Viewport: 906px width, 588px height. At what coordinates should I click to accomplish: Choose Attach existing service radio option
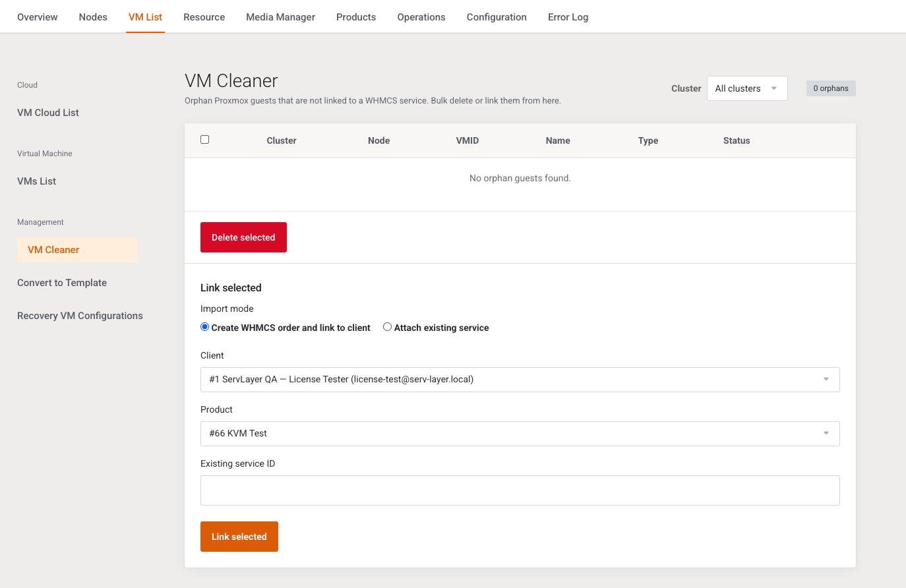388,327
